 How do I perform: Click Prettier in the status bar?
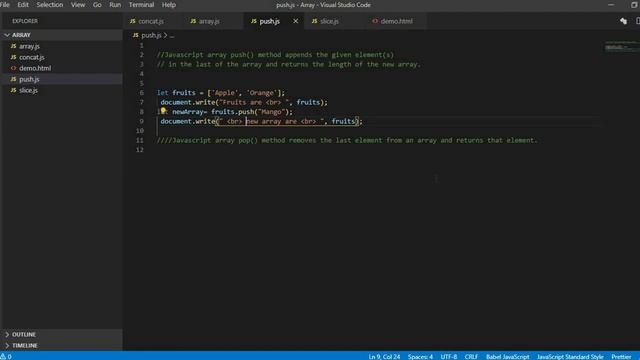pyautogui.click(x=621, y=356)
